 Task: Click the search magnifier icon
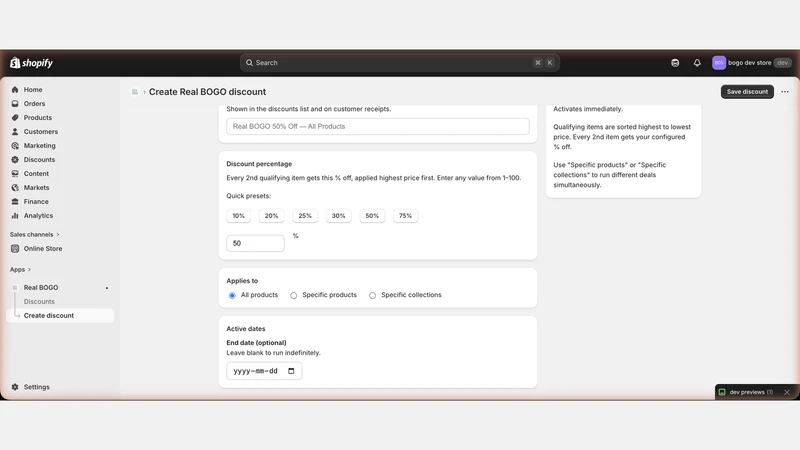click(x=249, y=63)
